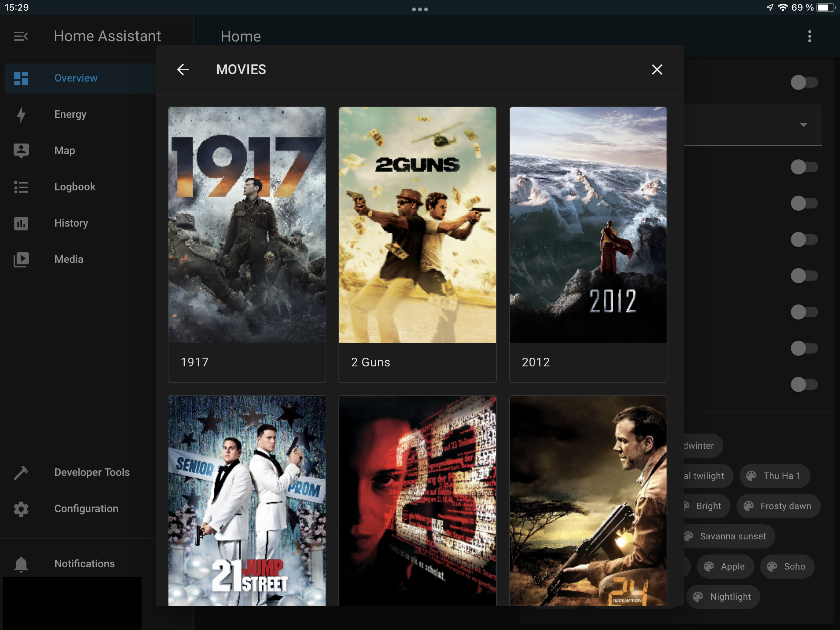Image resolution: width=840 pixels, height=630 pixels.
Task: Toggle the topmost switch on the dashboard
Action: pyautogui.click(x=804, y=82)
